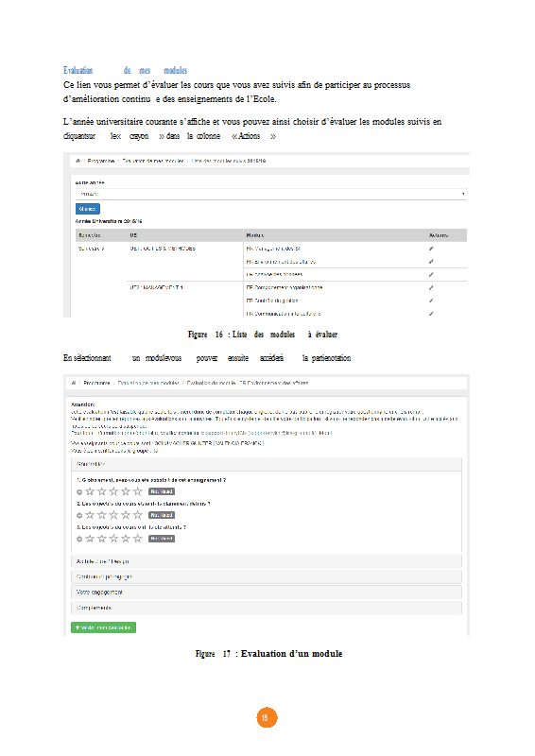535x756 pixels.
Task: Click the orange page number 15 badge
Action: 267,717
